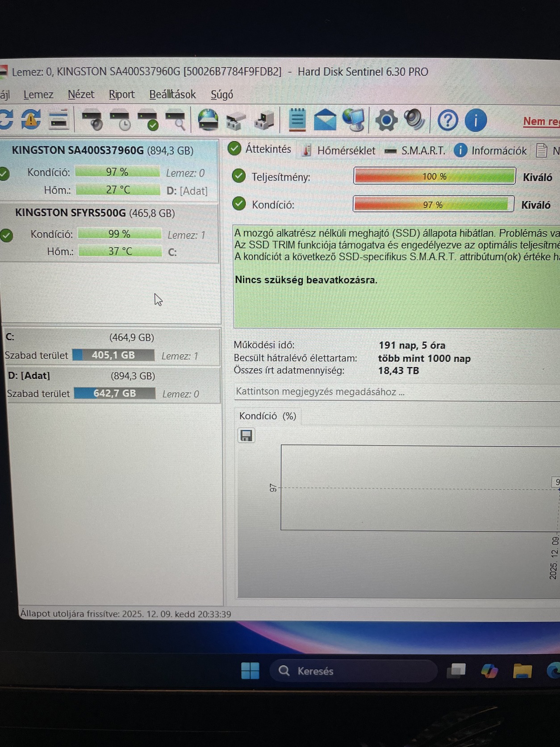The width and height of the screenshot is (560, 747).
Task: Click the loudspeaker sound alert icon
Action: [414, 120]
